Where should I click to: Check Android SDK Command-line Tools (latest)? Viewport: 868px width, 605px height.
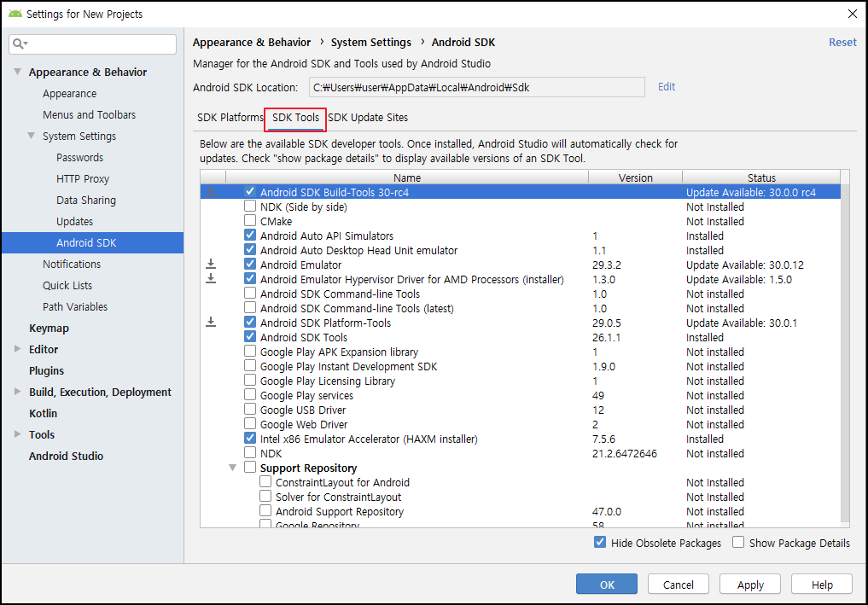tap(250, 308)
